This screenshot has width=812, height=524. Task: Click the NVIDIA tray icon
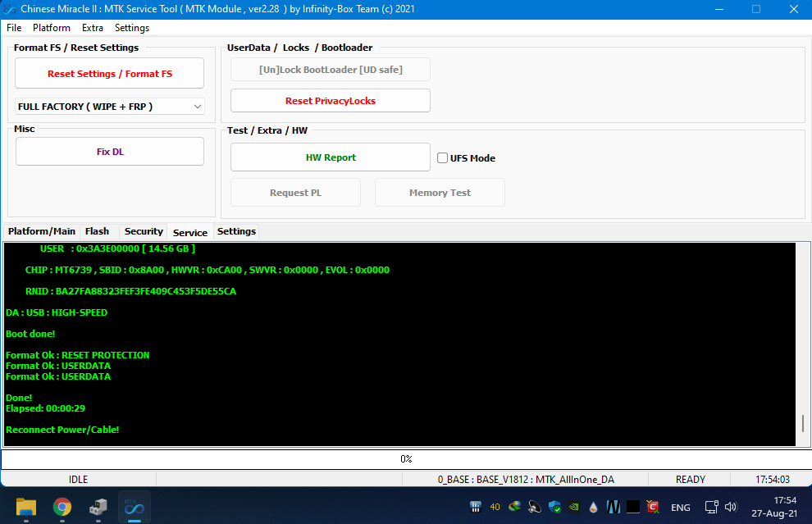pos(573,508)
